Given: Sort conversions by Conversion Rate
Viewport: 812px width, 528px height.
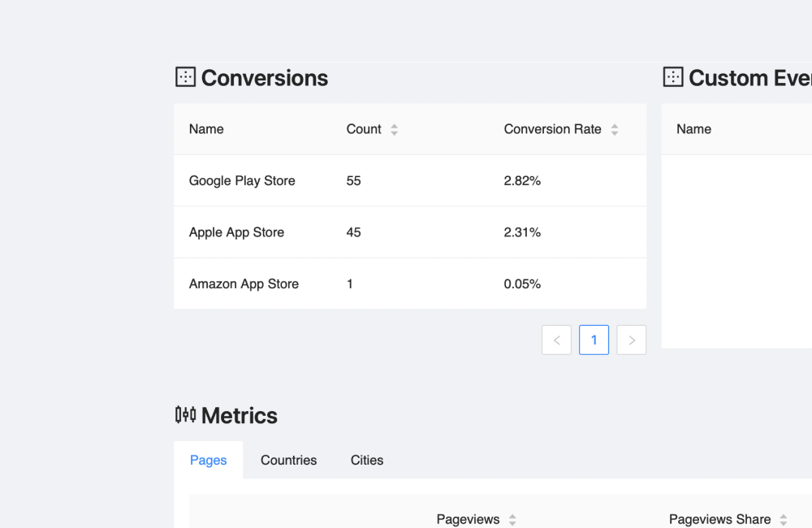Looking at the screenshot, I should [x=615, y=129].
